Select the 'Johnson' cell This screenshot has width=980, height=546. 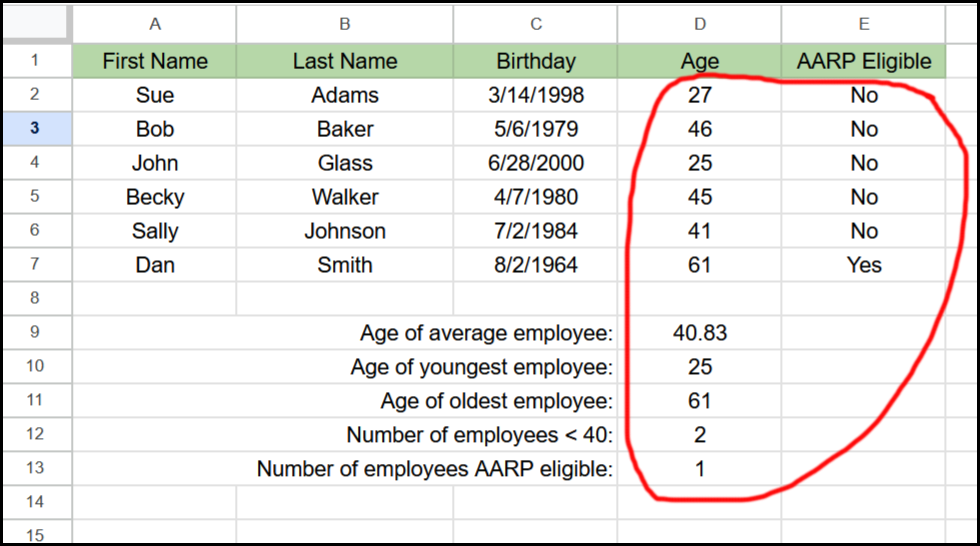coord(345,231)
